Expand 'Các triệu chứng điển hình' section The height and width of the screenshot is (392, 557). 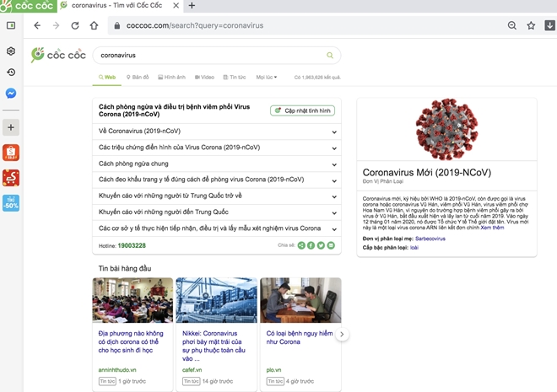coord(217,148)
